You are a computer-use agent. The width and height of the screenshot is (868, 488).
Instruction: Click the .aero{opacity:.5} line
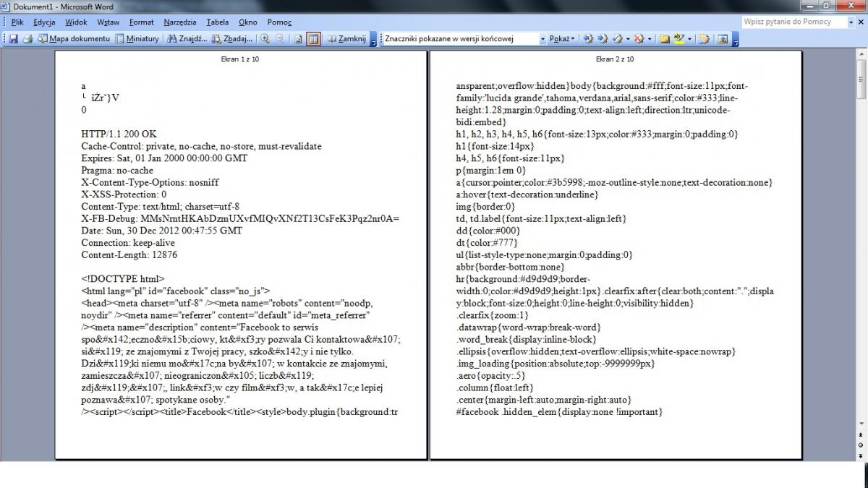490,376
